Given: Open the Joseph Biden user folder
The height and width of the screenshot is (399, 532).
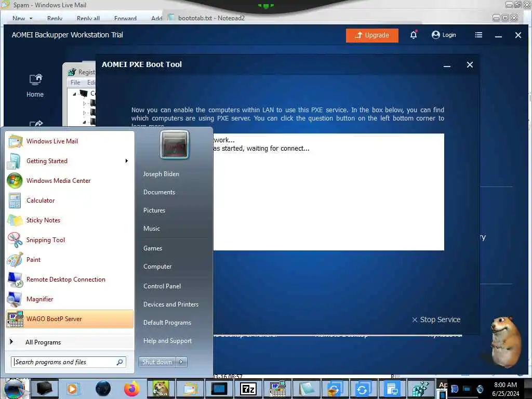Looking at the screenshot, I should click(x=161, y=174).
